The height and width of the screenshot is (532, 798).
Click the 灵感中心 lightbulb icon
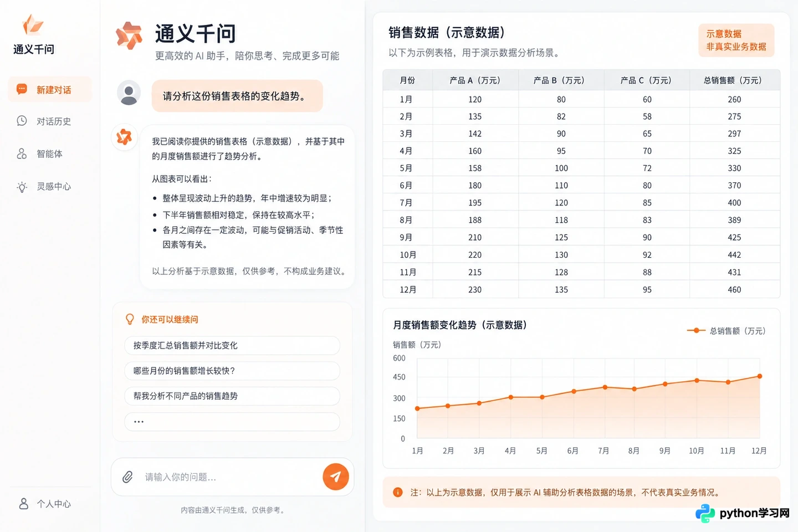(22, 187)
